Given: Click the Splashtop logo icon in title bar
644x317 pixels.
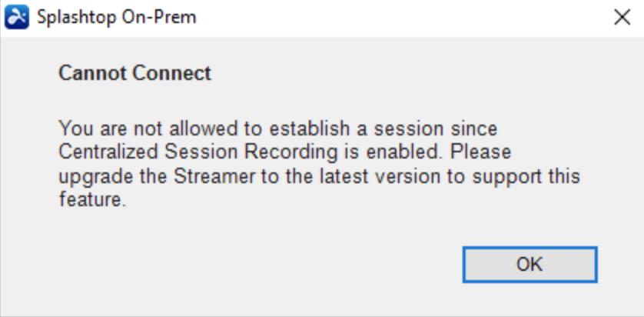Looking at the screenshot, I should click(17, 17).
